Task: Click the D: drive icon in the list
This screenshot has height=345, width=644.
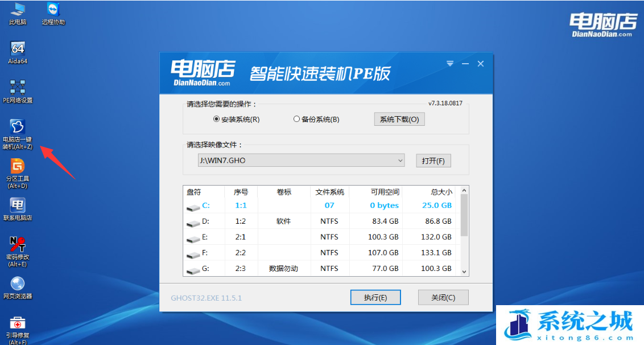Action: click(193, 224)
